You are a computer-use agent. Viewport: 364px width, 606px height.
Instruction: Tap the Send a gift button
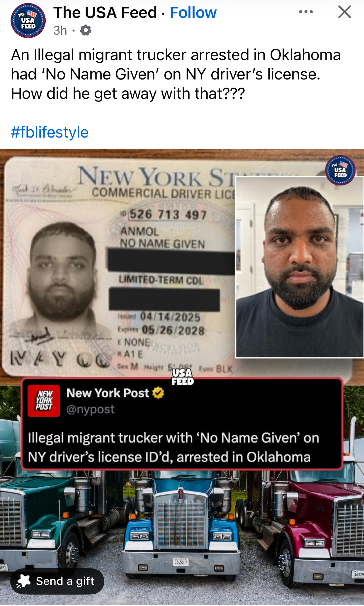[x=57, y=581]
